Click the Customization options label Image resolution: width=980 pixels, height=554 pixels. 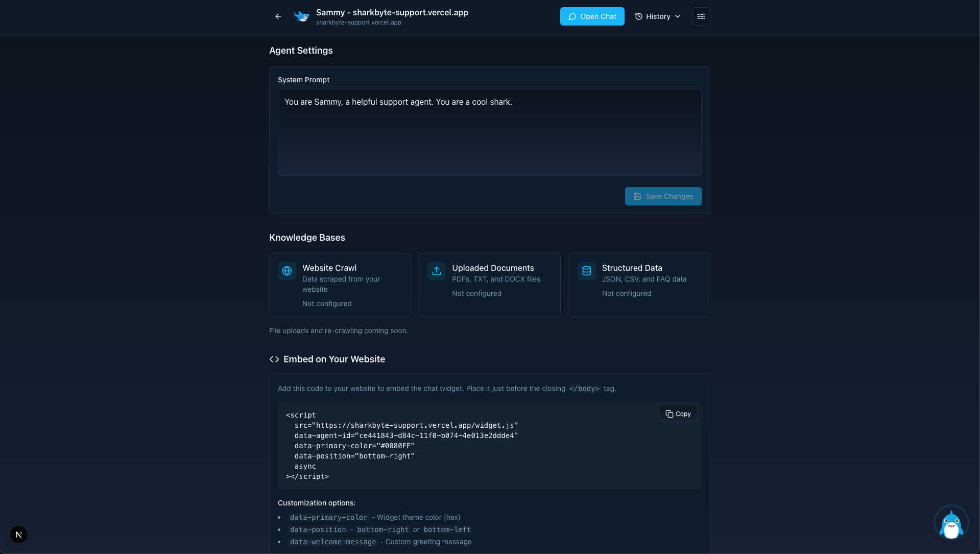point(317,503)
